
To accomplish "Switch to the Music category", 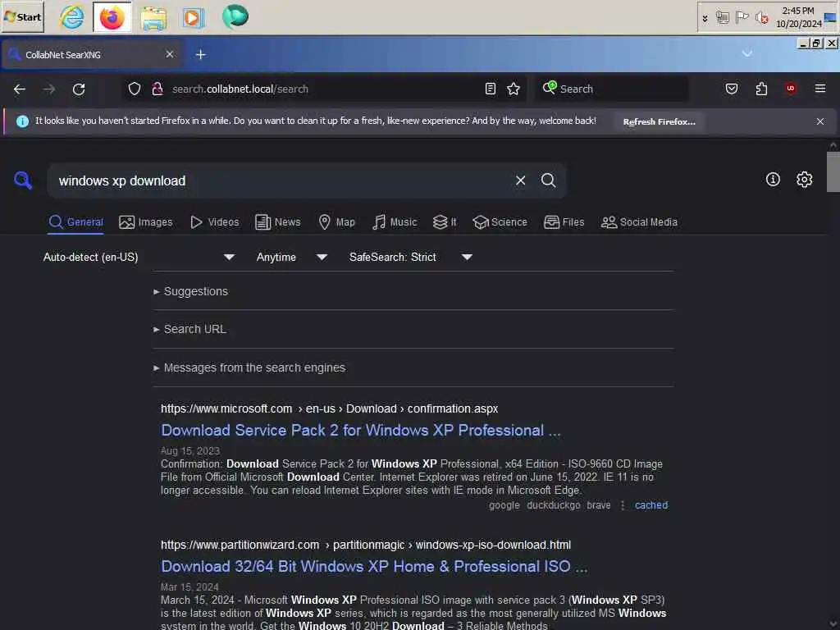I will (395, 221).
